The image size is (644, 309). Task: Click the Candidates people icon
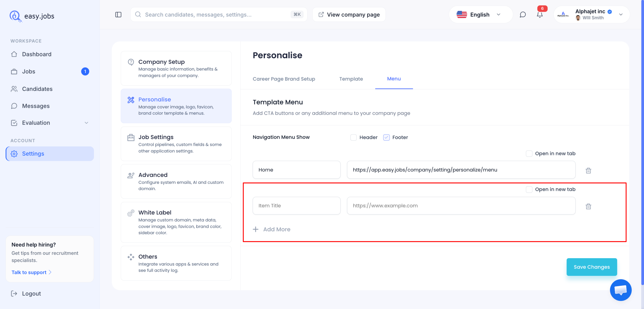pos(14,89)
